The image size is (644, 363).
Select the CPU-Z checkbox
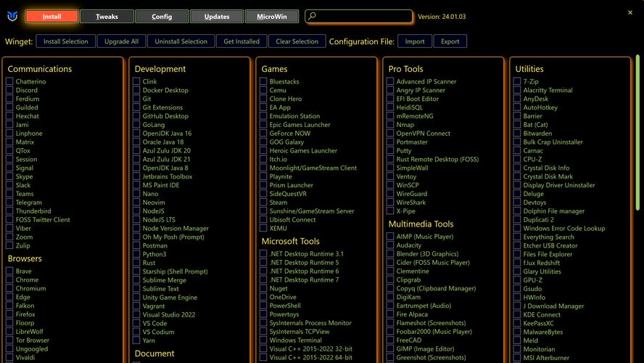pos(517,159)
